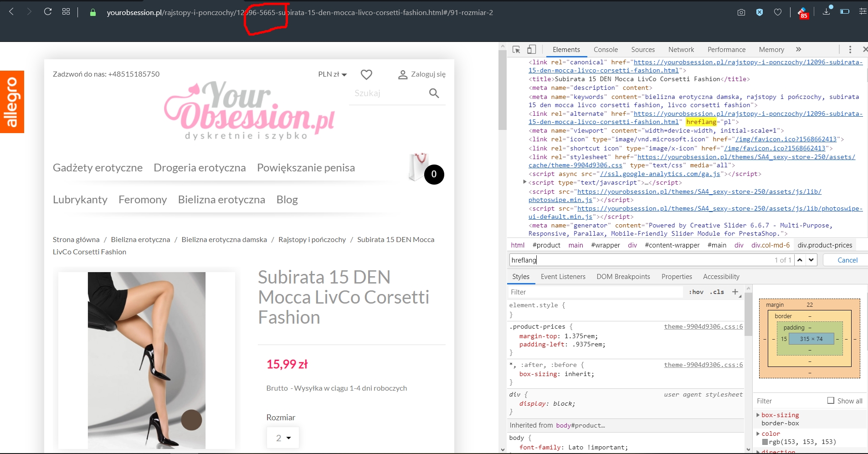Click the battery saver toolbar icon
The image size is (868, 454).
(x=845, y=12)
